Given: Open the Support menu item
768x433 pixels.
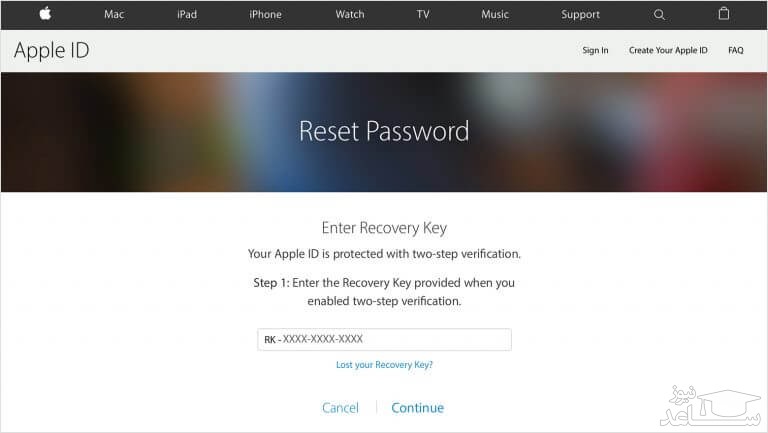Looking at the screenshot, I should (580, 15).
